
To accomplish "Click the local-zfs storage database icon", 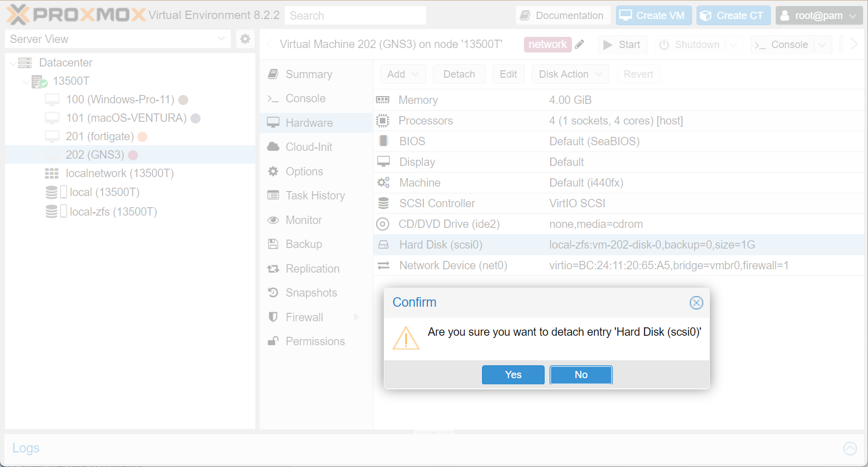I will tap(51, 212).
